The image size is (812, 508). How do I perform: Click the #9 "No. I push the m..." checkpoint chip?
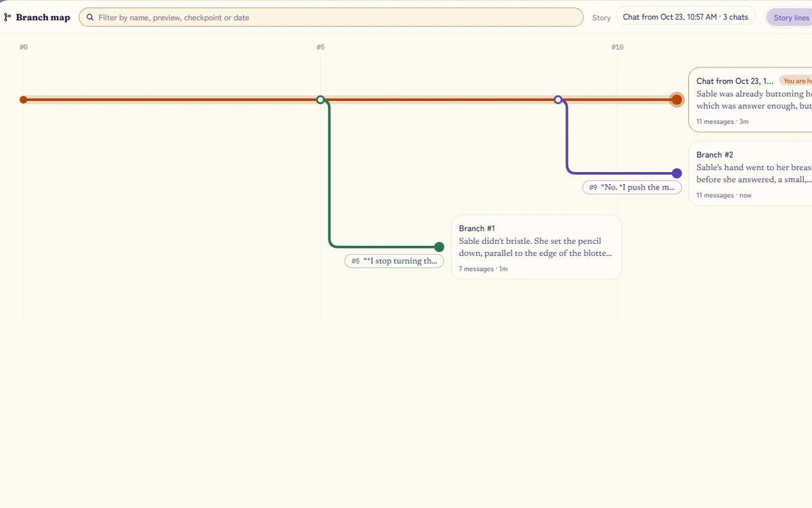pos(632,188)
